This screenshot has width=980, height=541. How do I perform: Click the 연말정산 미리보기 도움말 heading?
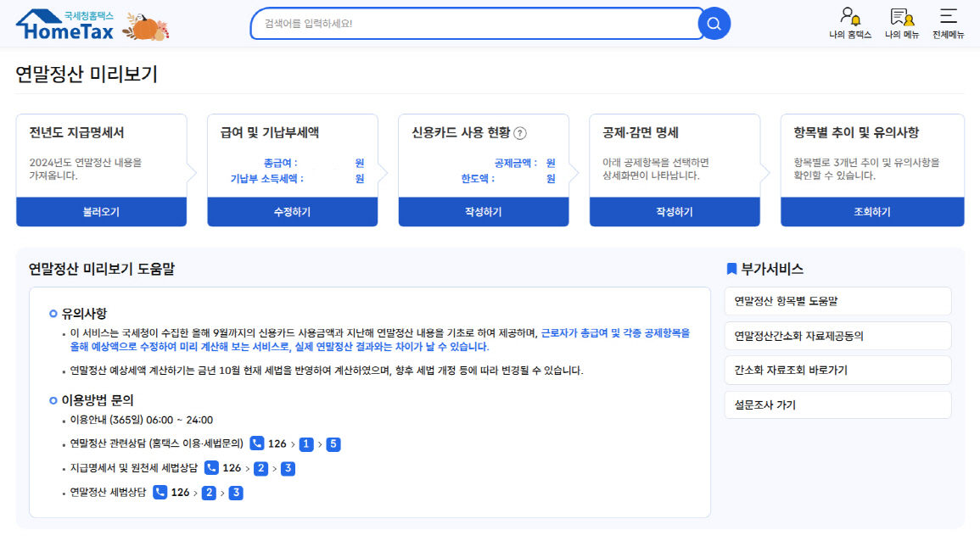(102, 270)
